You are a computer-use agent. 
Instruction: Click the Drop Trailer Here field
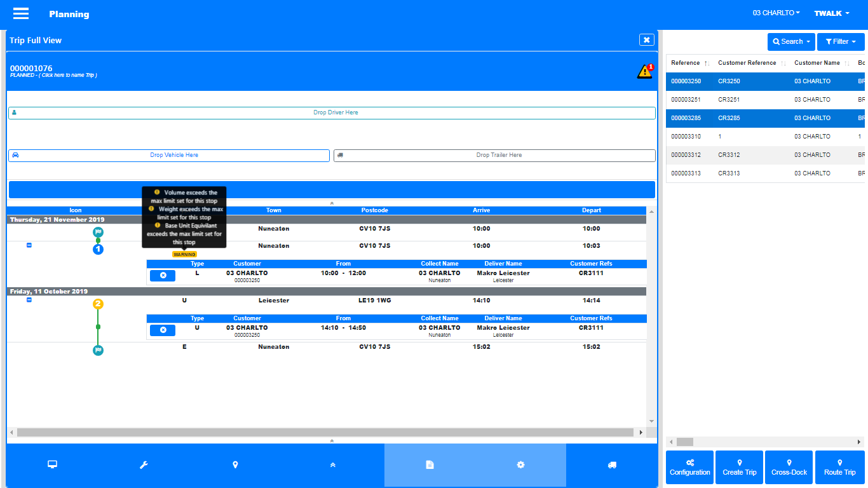tap(494, 155)
